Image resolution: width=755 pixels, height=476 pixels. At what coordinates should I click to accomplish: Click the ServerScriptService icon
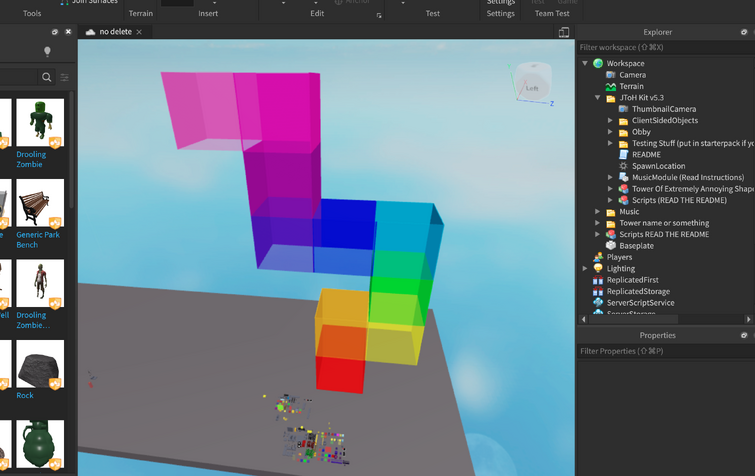pyautogui.click(x=598, y=303)
